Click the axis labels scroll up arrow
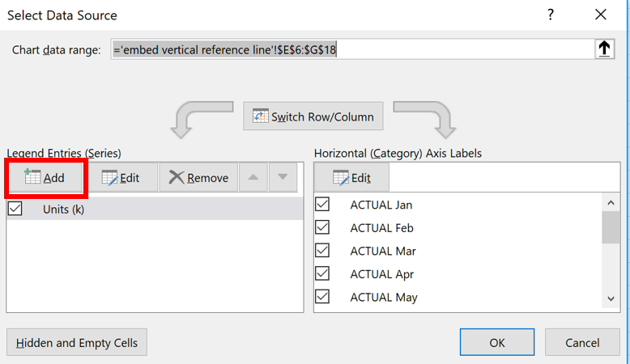The height and width of the screenshot is (364, 630). [611, 203]
